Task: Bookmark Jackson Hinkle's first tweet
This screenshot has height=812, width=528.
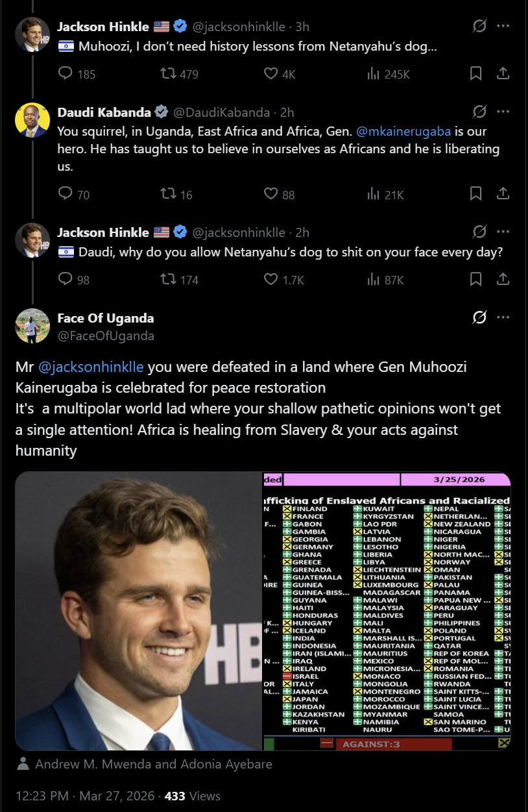Action: pyautogui.click(x=475, y=74)
